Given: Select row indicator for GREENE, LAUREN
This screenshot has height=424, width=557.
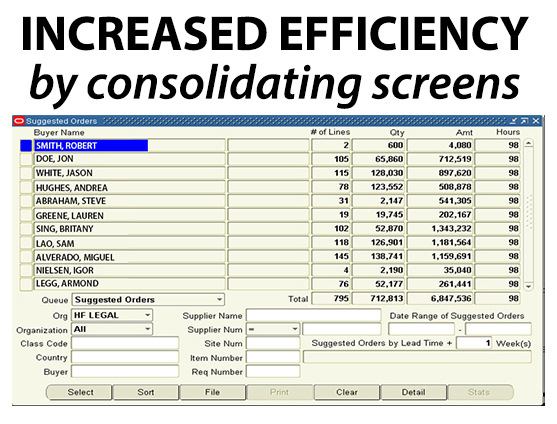Looking at the screenshot, I should (26, 215).
